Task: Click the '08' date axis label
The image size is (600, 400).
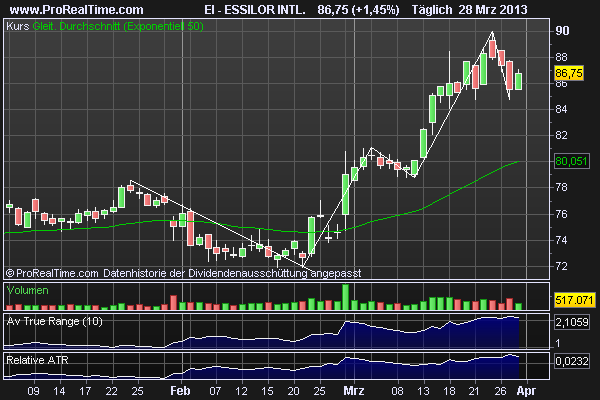Action: coord(397,391)
